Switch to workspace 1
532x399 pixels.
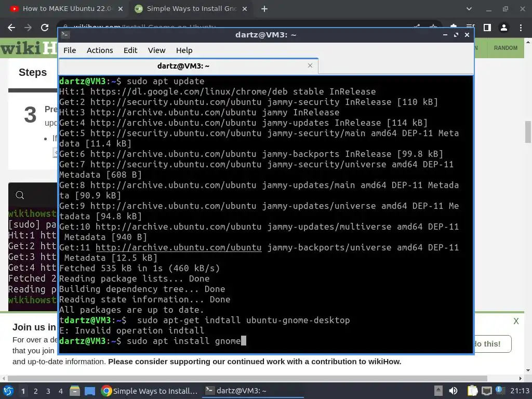tap(23, 391)
